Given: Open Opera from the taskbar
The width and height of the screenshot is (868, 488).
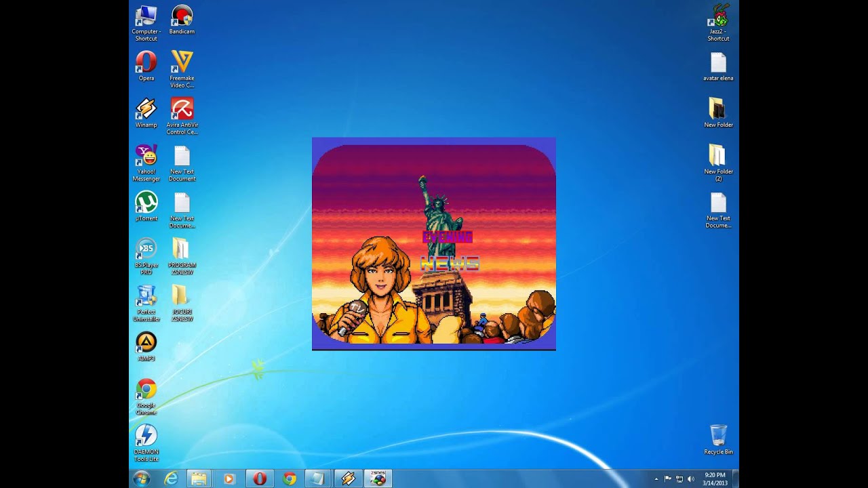Looking at the screenshot, I should click(x=259, y=479).
